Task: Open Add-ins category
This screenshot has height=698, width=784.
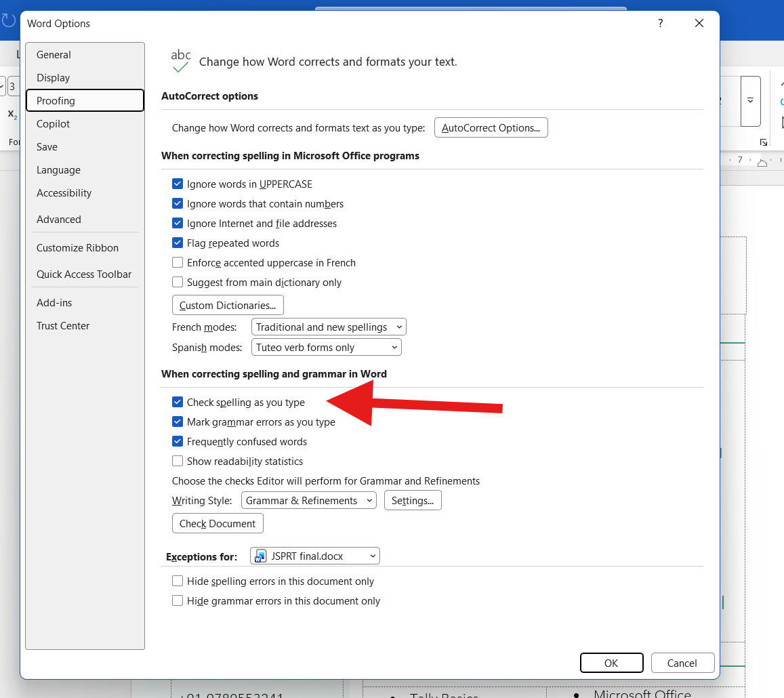Action: (85, 302)
